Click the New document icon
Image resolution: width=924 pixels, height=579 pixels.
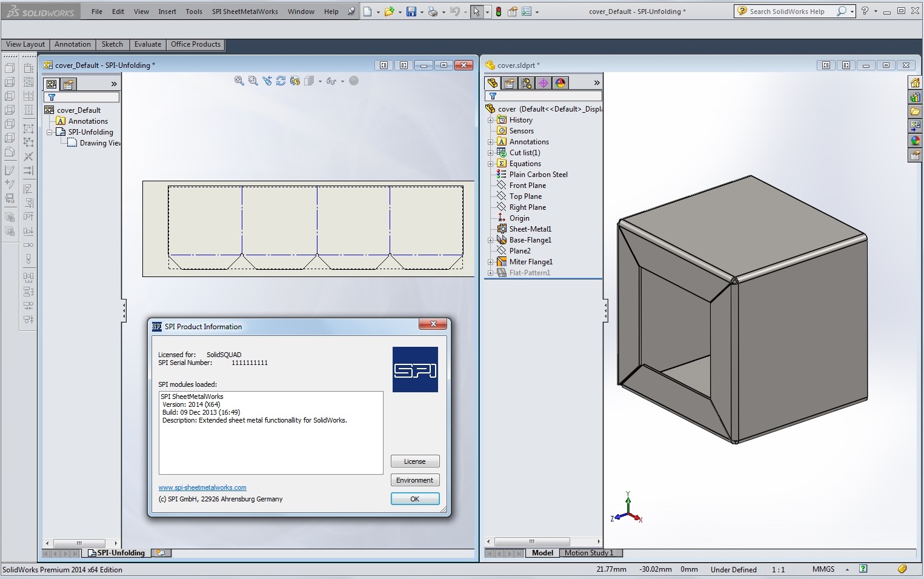click(x=368, y=12)
